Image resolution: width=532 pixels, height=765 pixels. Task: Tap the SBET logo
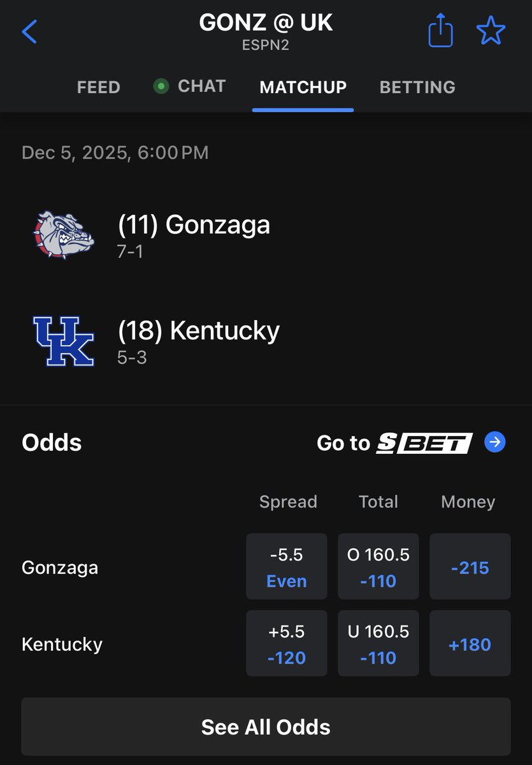click(x=424, y=442)
